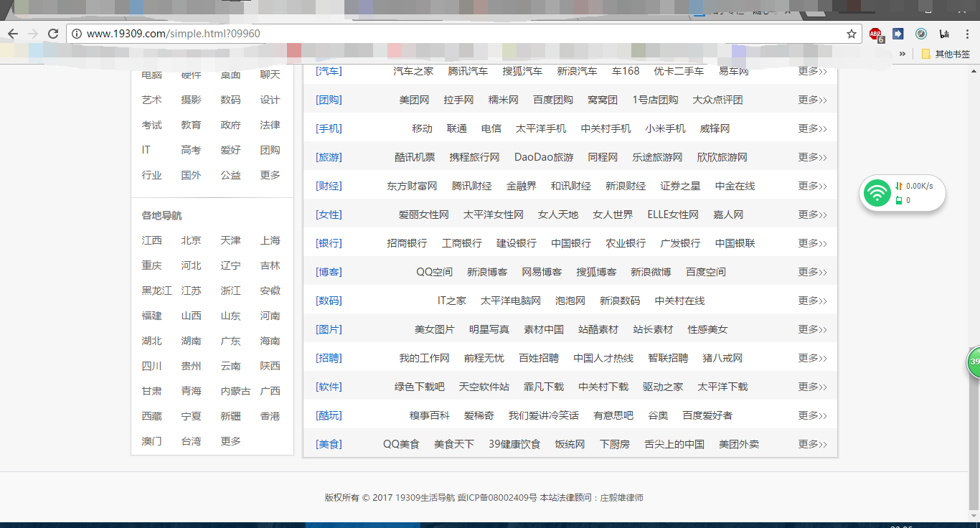The height and width of the screenshot is (528, 980).
Task: Visit 猪八戒网 link
Action: pos(722,358)
